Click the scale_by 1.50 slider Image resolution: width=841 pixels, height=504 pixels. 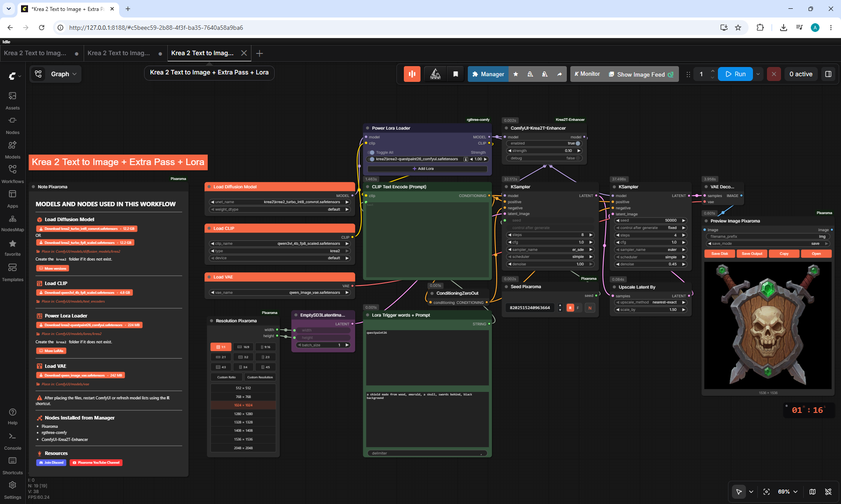tap(651, 310)
